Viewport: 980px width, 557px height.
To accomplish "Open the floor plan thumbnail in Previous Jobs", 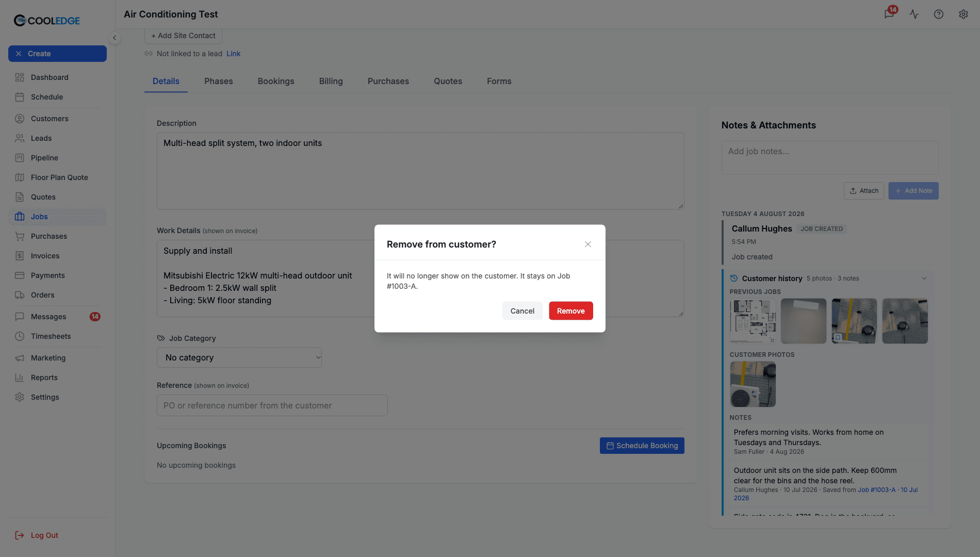I will pyautogui.click(x=753, y=321).
